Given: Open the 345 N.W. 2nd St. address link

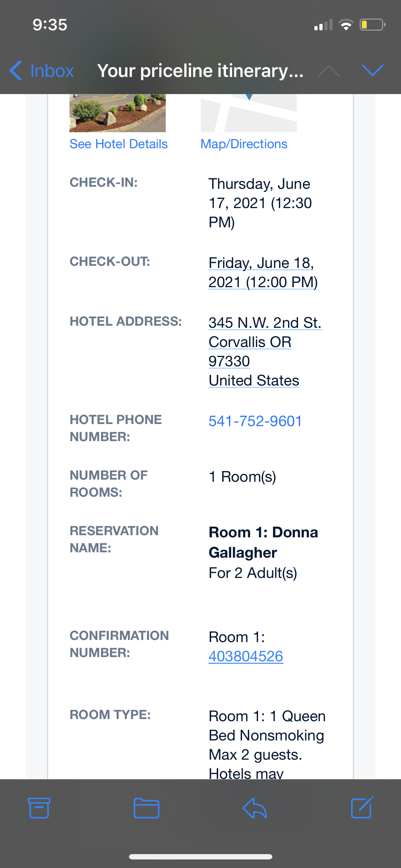Looking at the screenshot, I should [x=265, y=323].
